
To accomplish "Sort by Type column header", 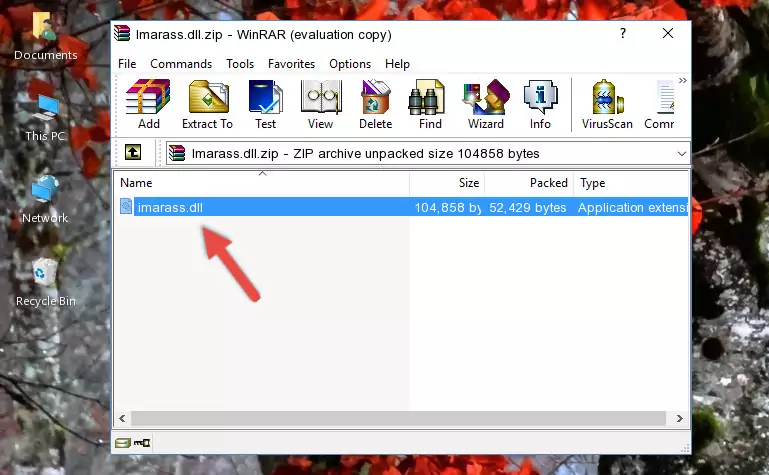I will (x=631, y=183).
